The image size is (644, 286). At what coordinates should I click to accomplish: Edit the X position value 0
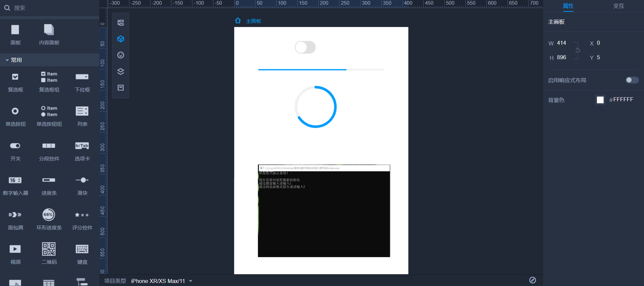pos(598,43)
